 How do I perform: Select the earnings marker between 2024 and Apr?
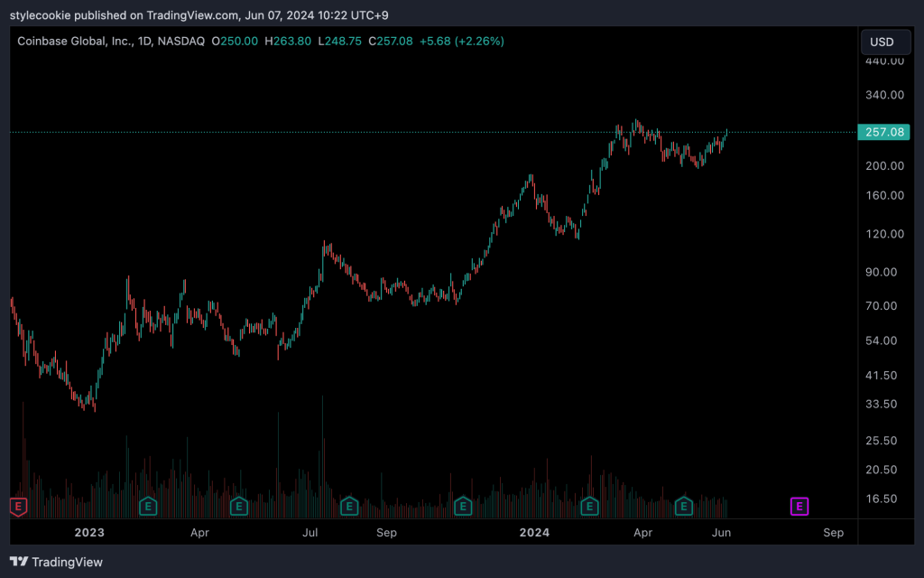point(590,506)
